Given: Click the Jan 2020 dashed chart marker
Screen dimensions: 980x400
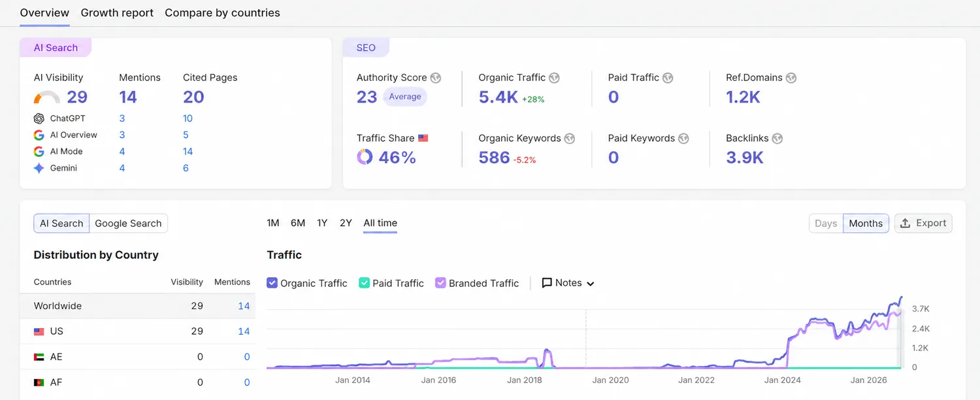Looking at the screenshot, I should (x=586, y=338).
